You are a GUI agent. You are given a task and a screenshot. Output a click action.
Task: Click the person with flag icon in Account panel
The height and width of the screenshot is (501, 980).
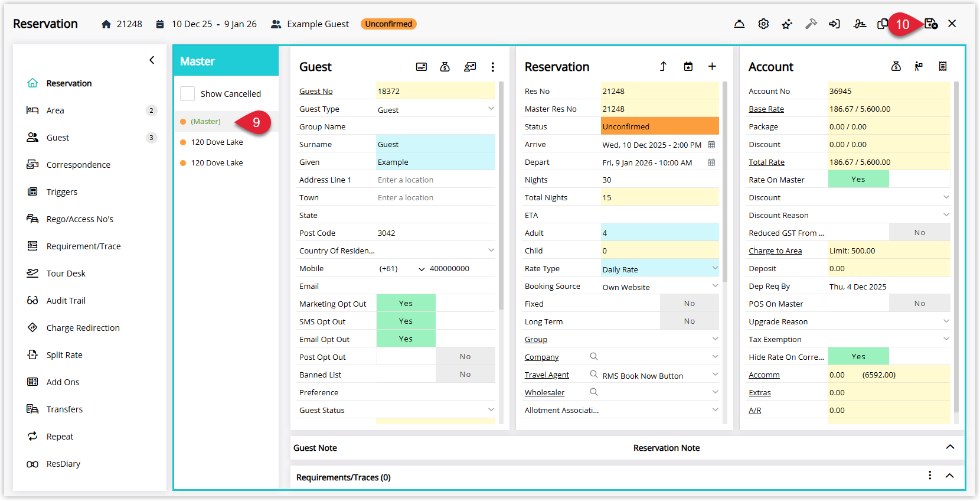coord(919,67)
